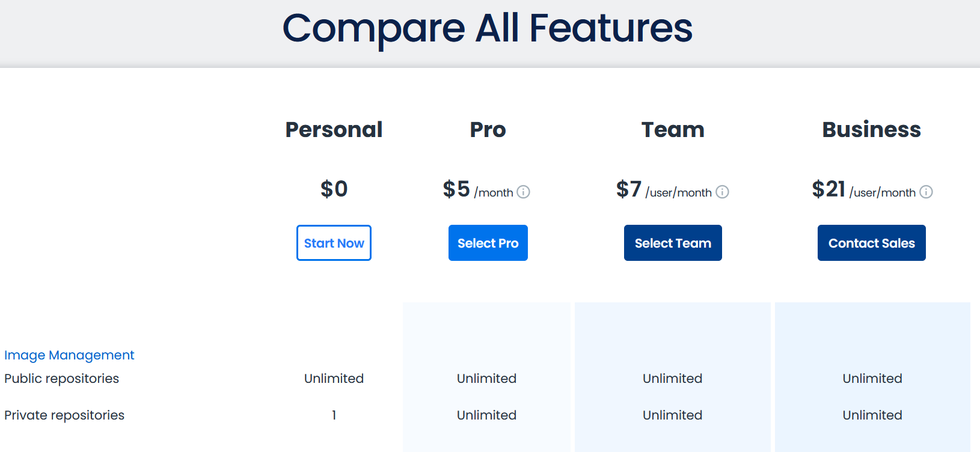Image resolution: width=980 pixels, height=452 pixels.
Task: Open the Image Management link
Action: tap(69, 355)
